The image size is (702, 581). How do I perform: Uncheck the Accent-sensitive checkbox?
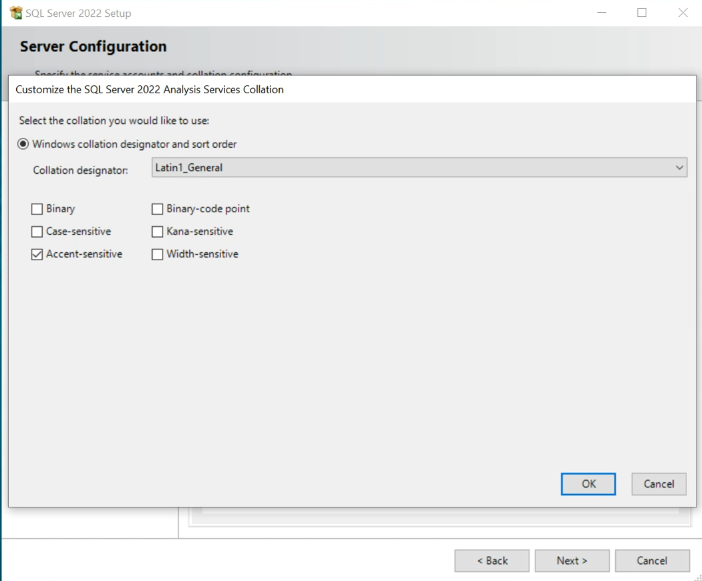37,254
